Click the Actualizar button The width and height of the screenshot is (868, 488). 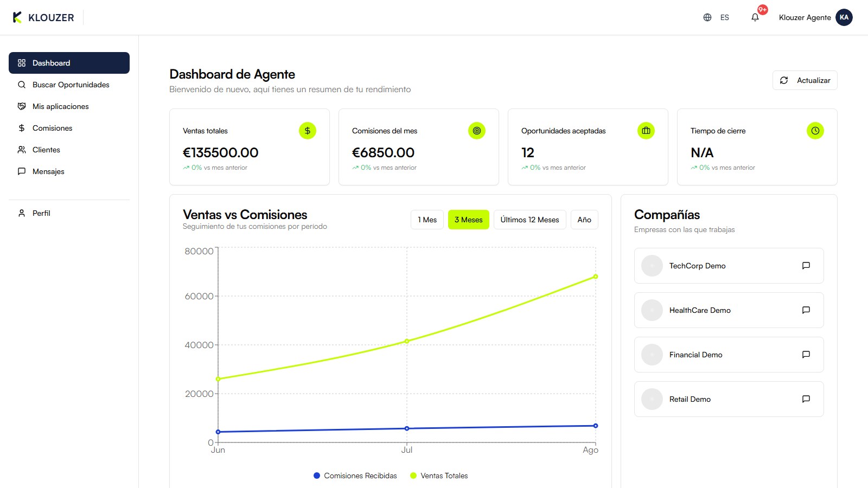coord(805,80)
